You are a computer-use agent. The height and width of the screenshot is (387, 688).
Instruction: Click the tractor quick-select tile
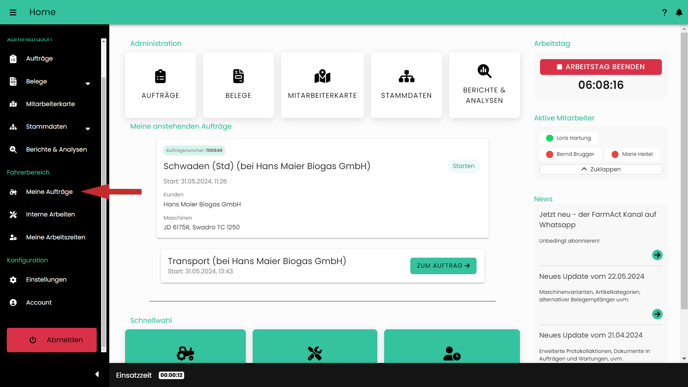185,347
